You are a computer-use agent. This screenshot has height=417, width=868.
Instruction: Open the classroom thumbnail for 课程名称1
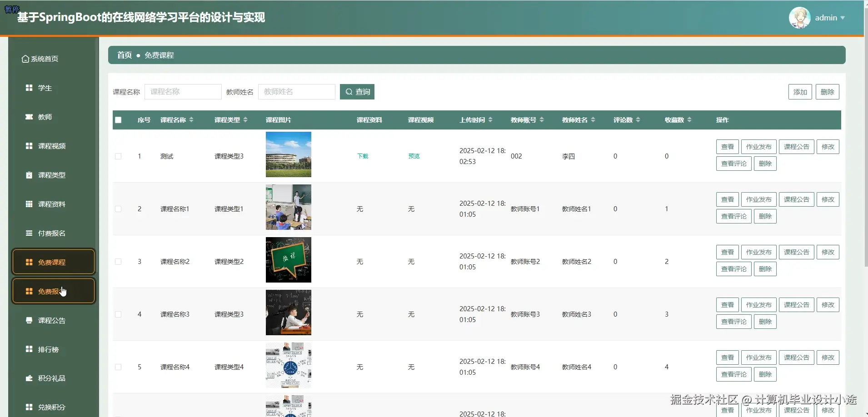pyautogui.click(x=289, y=207)
